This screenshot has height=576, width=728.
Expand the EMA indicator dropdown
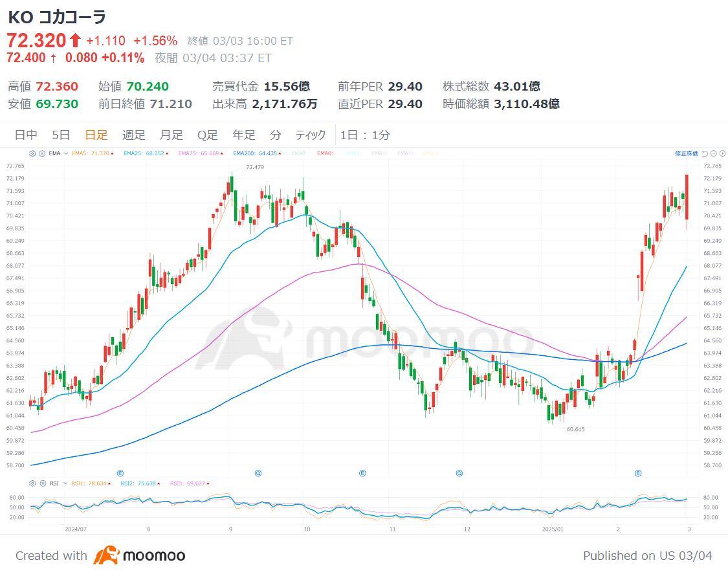tap(66, 153)
